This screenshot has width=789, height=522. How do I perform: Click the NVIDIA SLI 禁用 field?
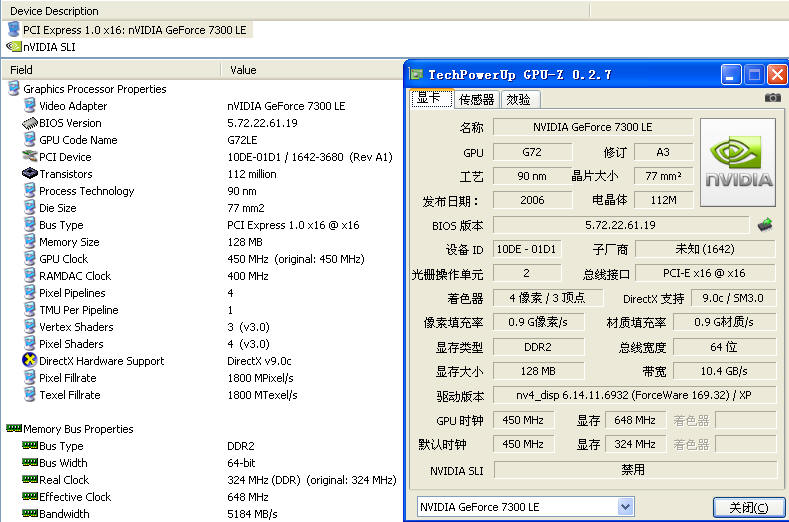[635, 470]
